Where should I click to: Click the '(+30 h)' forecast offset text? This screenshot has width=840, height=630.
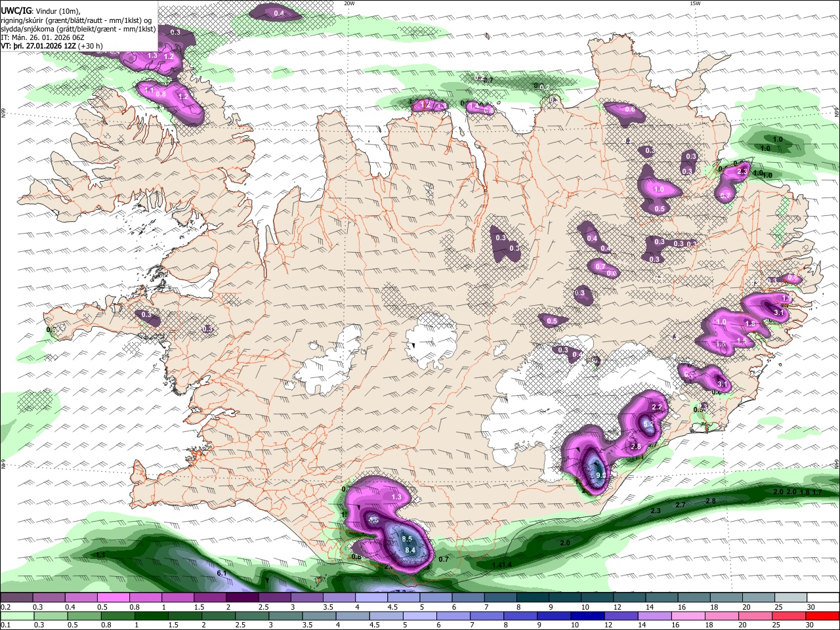(x=90, y=46)
